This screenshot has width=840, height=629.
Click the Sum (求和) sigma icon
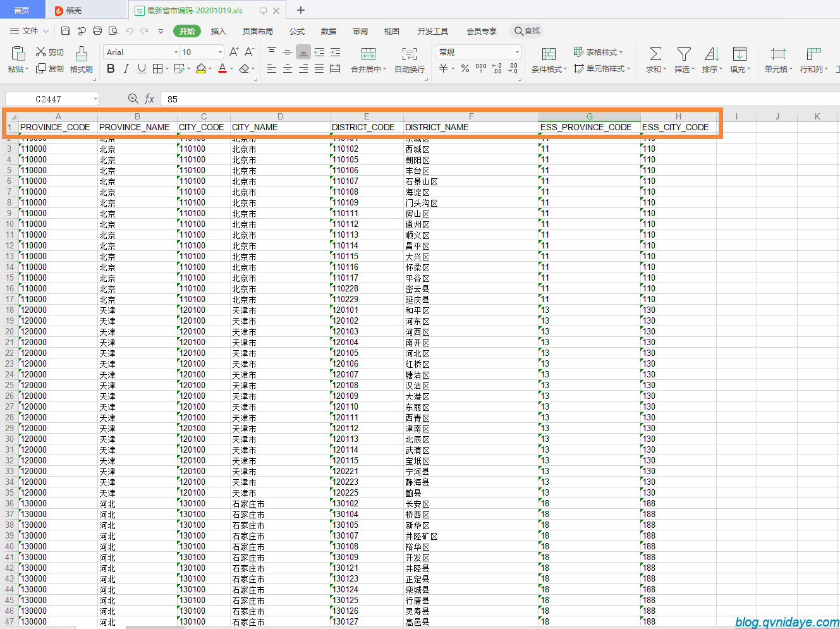[x=656, y=54]
